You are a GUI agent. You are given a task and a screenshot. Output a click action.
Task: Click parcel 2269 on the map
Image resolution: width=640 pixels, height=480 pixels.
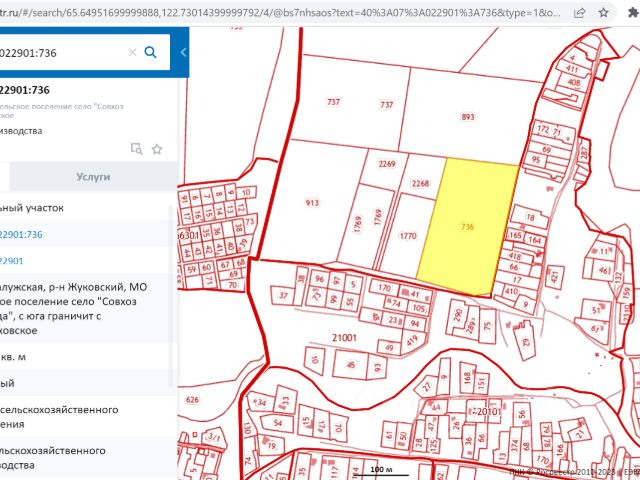387,164
